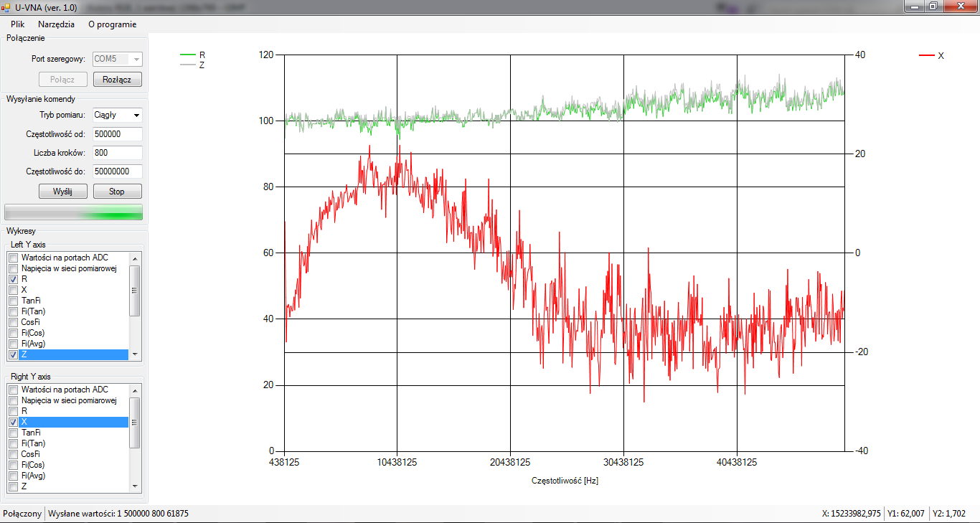Click the Liczba kroków input field
Viewport: 980px width, 523px height.
(117, 153)
